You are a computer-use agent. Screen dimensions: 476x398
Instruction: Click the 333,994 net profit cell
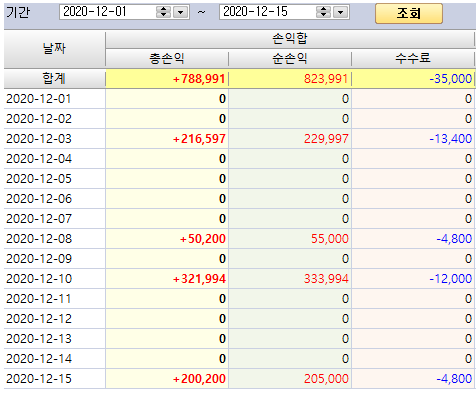point(290,279)
